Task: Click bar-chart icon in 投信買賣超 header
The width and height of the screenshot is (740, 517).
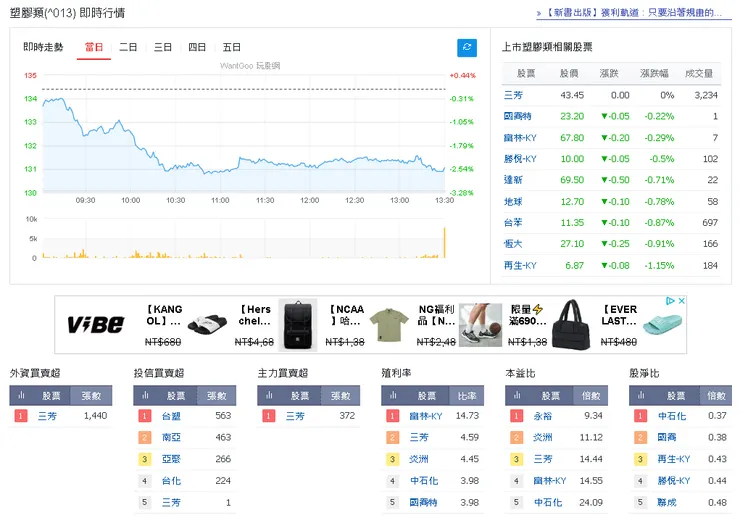Action: [x=145, y=396]
